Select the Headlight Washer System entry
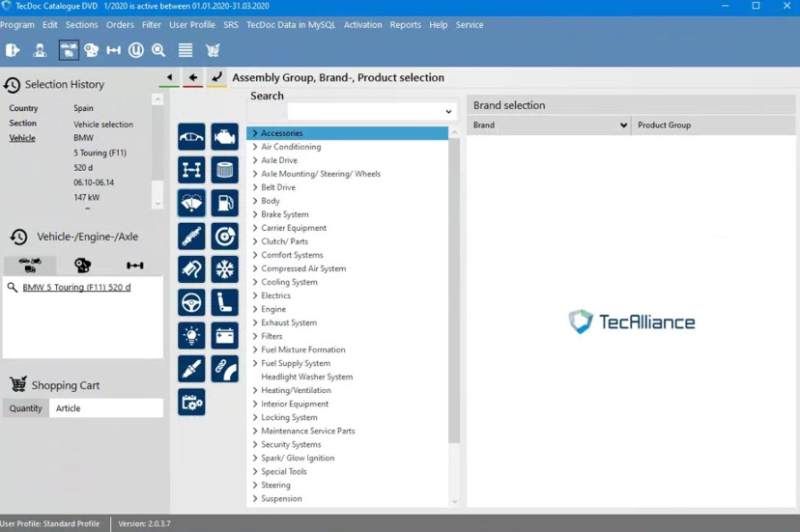 pos(306,377)
